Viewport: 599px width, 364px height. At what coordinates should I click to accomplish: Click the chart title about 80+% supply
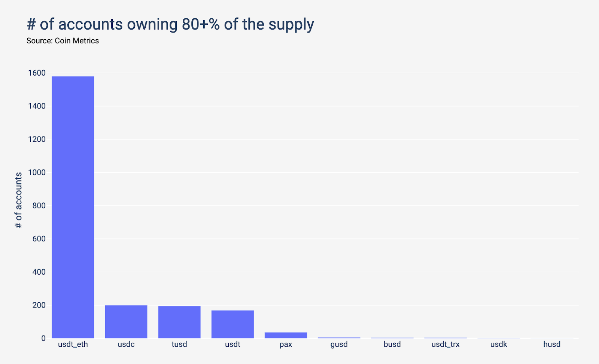click(170, 24)
